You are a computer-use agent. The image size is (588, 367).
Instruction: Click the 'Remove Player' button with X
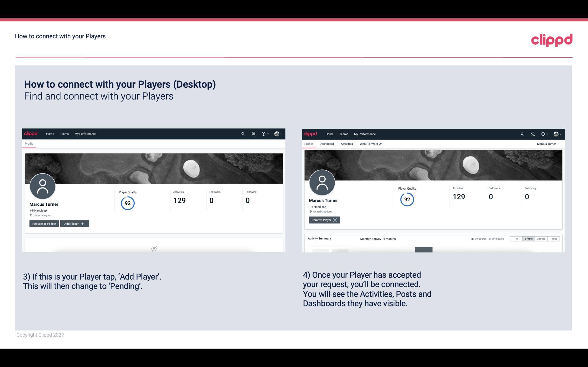click(324, 220)
